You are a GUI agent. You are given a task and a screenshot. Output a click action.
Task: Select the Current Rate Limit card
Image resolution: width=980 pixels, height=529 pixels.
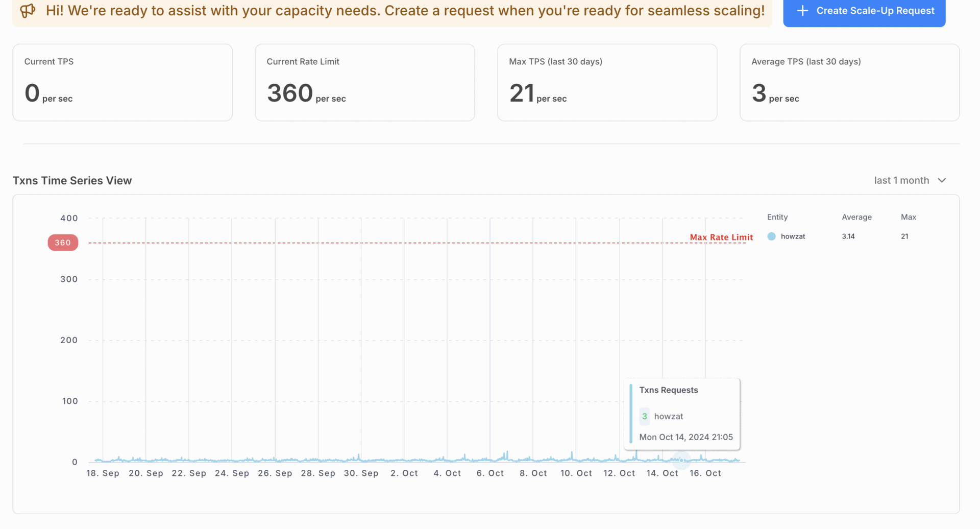[x=364, y=82]
